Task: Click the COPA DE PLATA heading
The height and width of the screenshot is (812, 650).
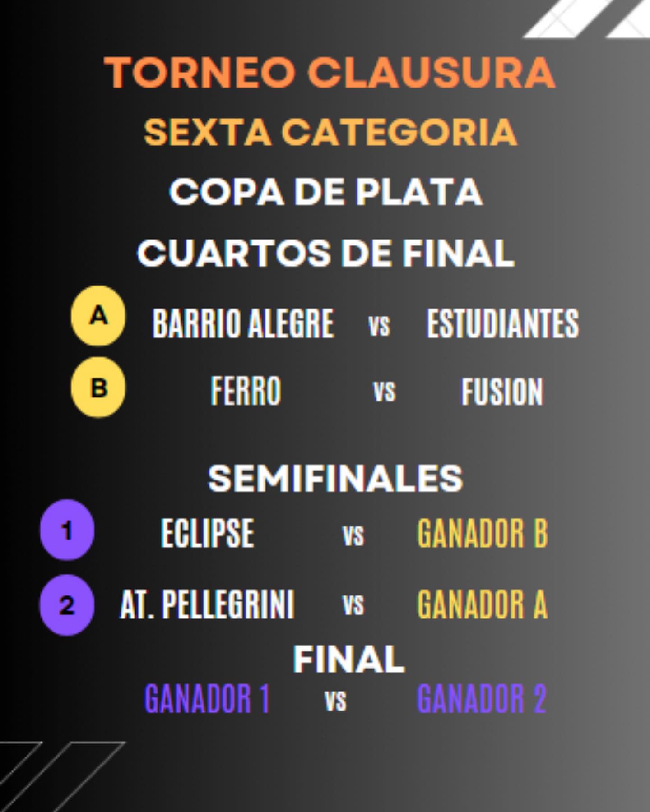Action: pos(326,192)
